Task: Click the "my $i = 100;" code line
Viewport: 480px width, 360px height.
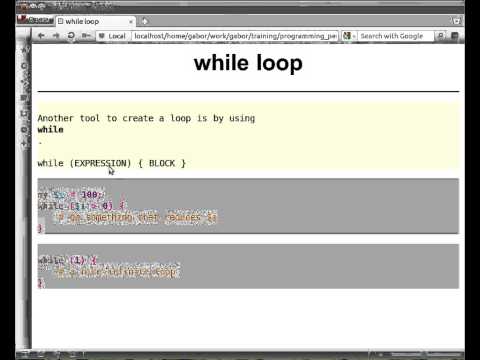Action: (71, 195)
